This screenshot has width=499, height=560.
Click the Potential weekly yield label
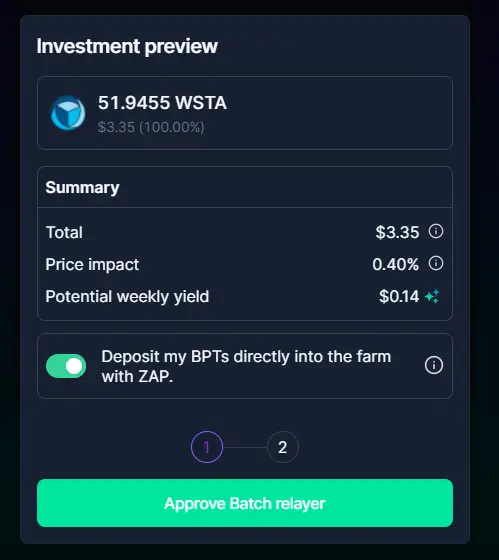[127, 297]
